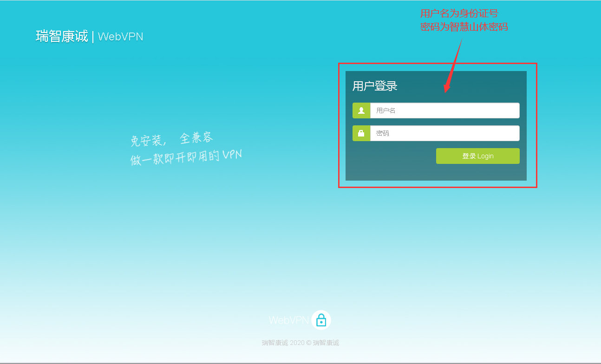The height and width of the screenshot is (364, 601).
Task: Click the padlock icon beside 密码 field
Action: point(361,133)
